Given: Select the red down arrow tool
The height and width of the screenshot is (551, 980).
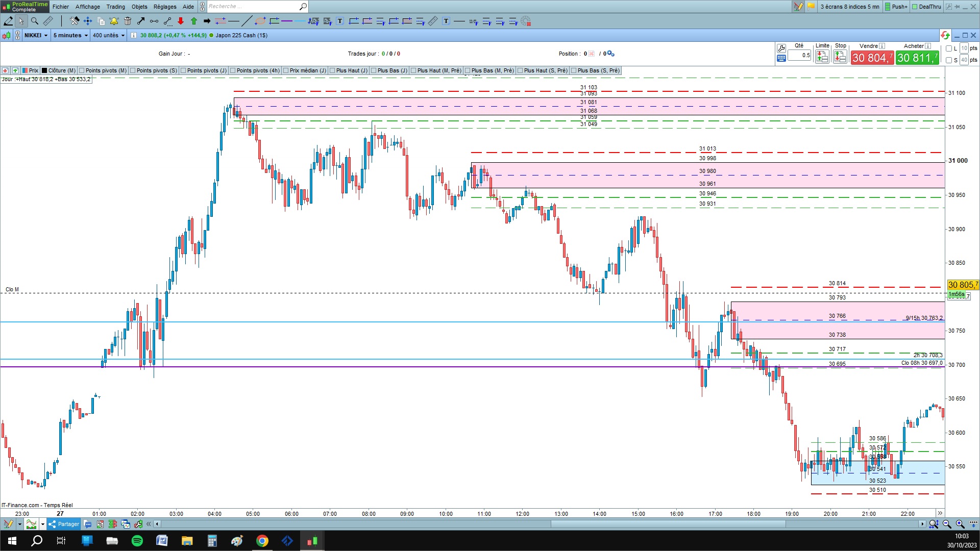Looking at the screenshot, I should coord(181,21).
